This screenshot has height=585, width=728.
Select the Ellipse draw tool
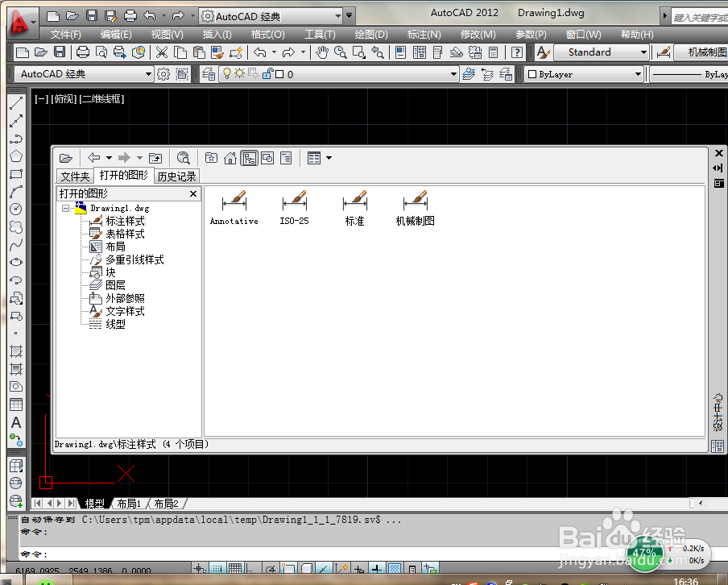16,263
